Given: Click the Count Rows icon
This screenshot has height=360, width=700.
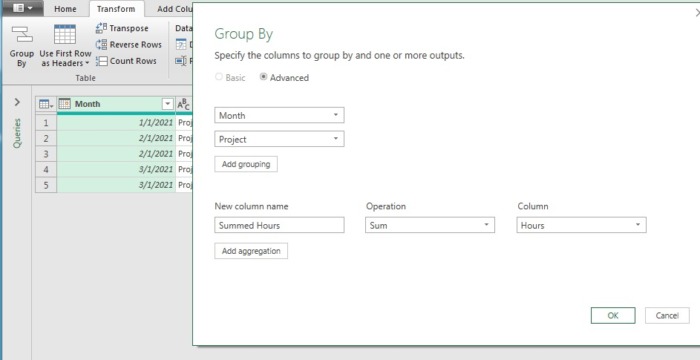Looking at the screenshot, I should pos(101,61).
